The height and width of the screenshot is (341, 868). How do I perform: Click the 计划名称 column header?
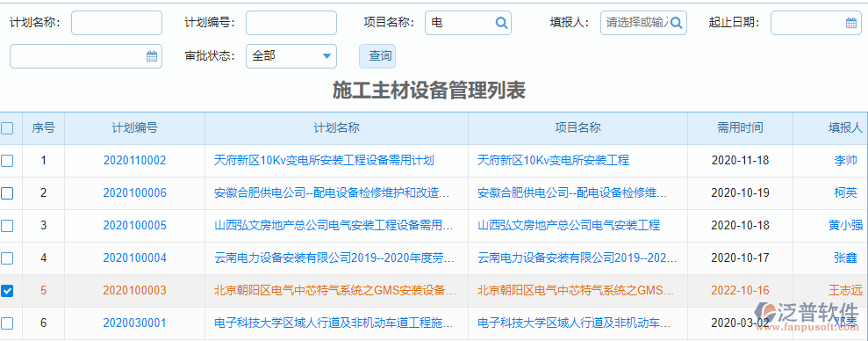point(336,128)
